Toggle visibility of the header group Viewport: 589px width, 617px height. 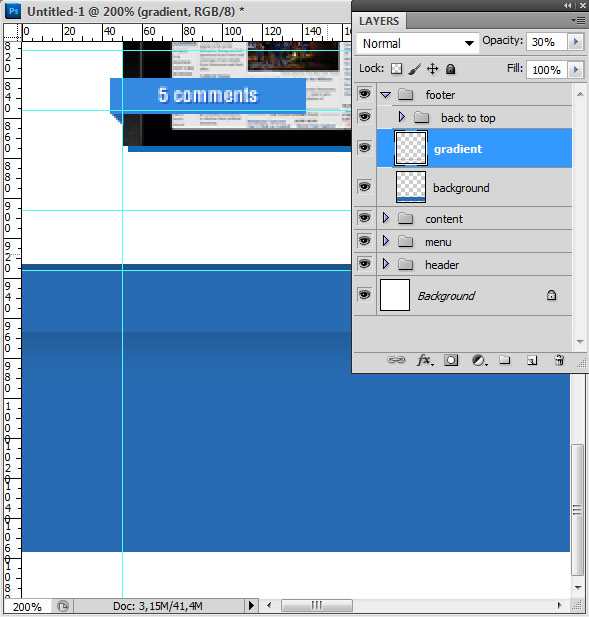pos(364,264)
